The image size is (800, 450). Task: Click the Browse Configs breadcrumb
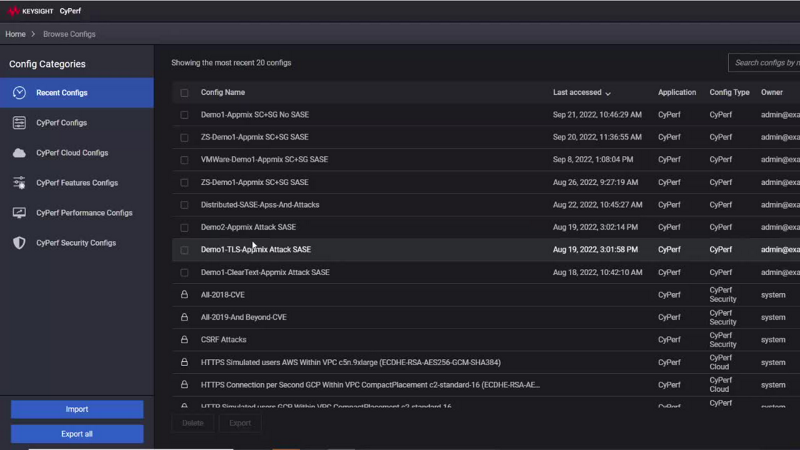point(69,34)
